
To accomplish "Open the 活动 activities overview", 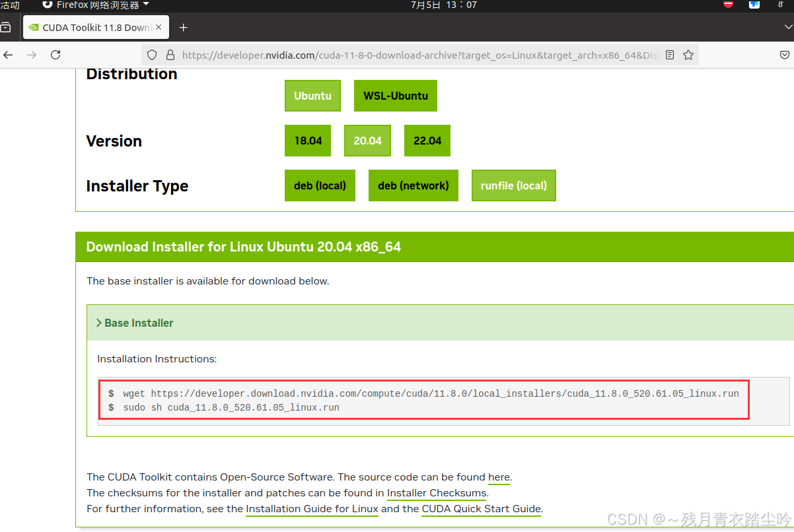I will (x=10, y=5).
